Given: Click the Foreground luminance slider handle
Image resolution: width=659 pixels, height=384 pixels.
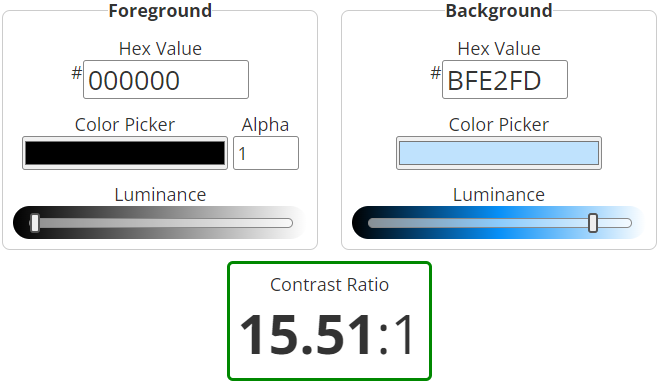Looking at the screenshot, I should [35, 223].
